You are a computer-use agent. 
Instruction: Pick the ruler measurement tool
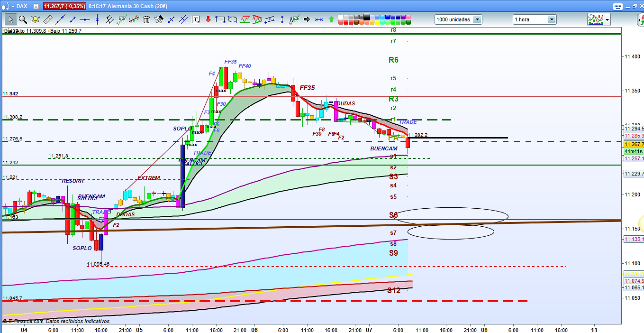[x=47, y=19]
